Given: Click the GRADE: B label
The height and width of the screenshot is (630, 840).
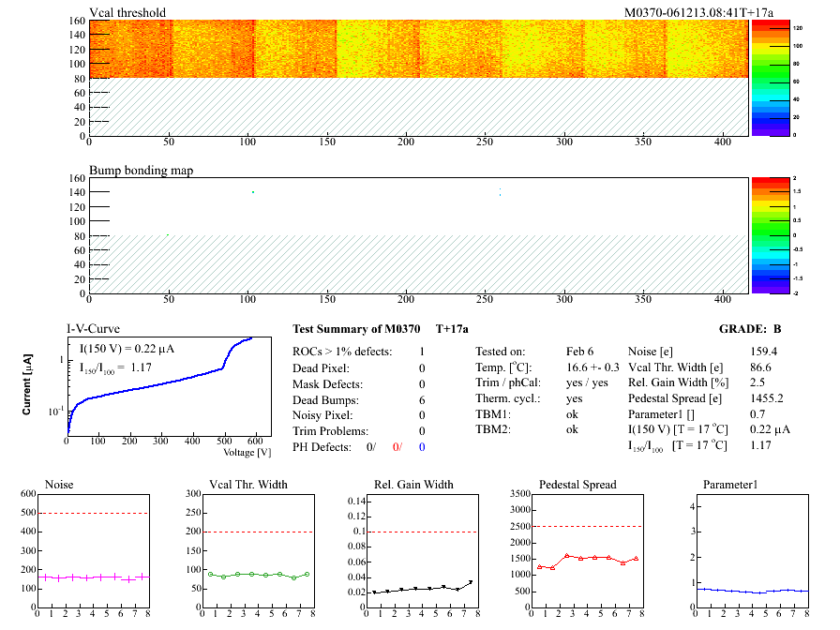Looking at the screenshot, I should pos(750,328).
